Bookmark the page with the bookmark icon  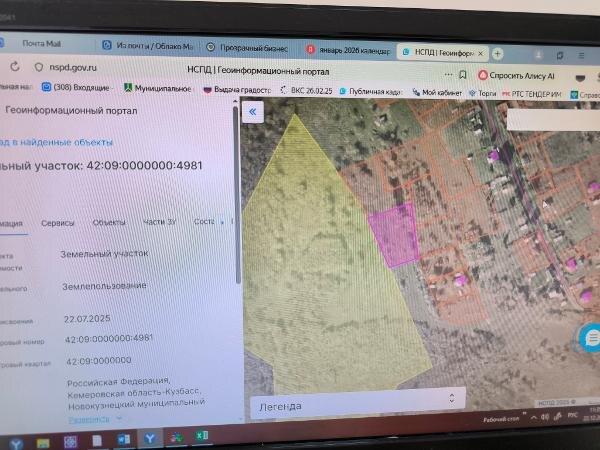(463, 75)
